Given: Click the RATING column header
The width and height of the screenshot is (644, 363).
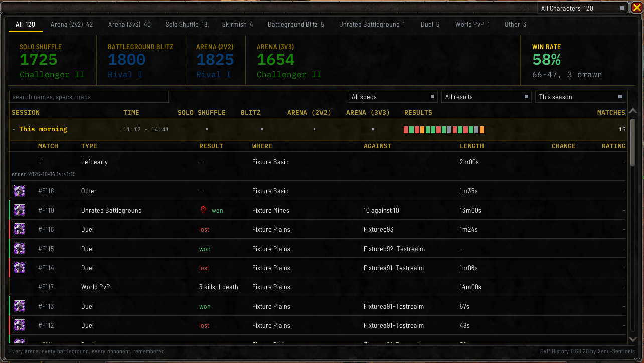Looking at the screenshot, I should click(614, 146).
